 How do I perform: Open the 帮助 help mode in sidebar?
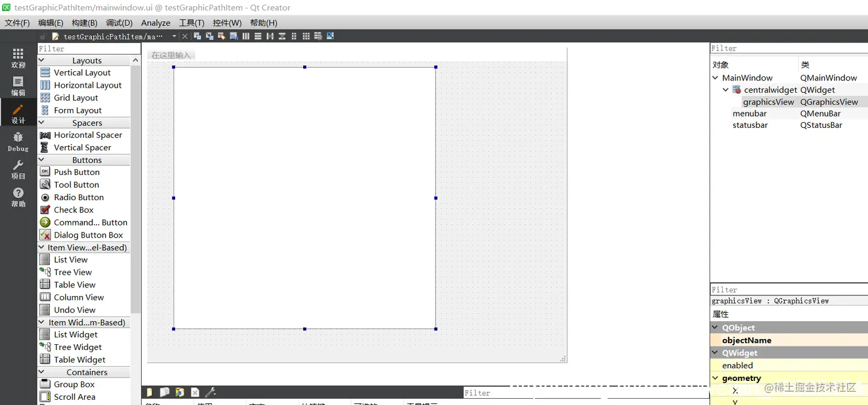[x=18, y=197]
